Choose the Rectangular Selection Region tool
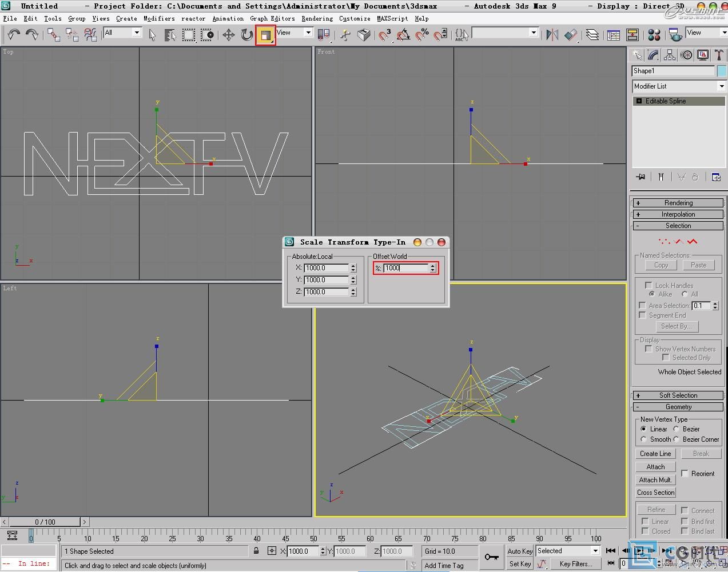The image size is (728, 572). 189,35
